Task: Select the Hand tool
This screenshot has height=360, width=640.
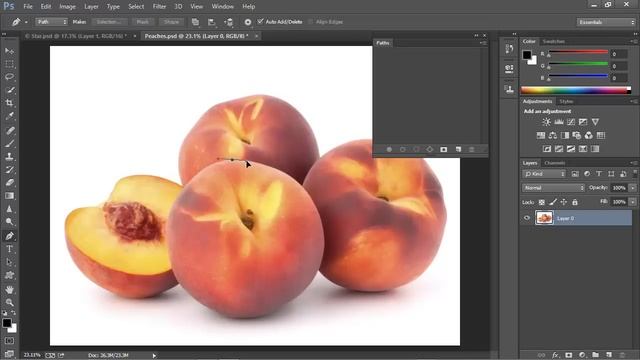Action: pyautogui.click(x=9, y=289)
